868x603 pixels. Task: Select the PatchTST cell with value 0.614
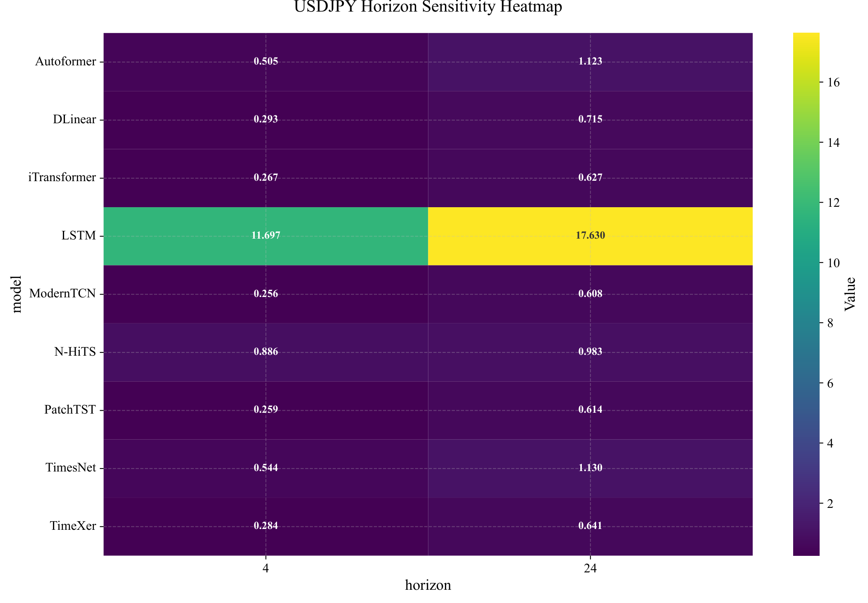[x=590, y=410]
